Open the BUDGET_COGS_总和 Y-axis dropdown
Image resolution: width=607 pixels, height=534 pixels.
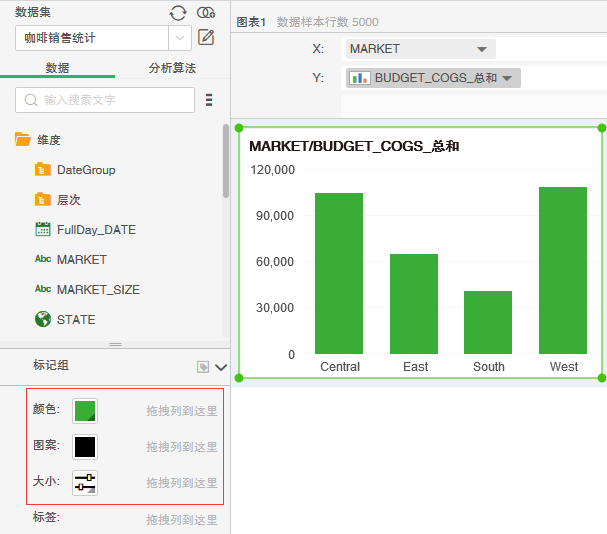coord(508,78)
